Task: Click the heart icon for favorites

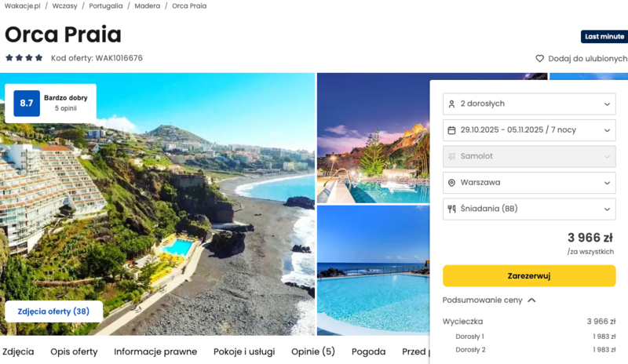Action: point(540,58)
